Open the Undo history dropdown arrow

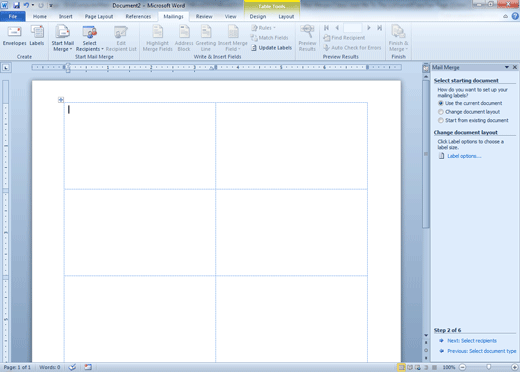(33, 5)
